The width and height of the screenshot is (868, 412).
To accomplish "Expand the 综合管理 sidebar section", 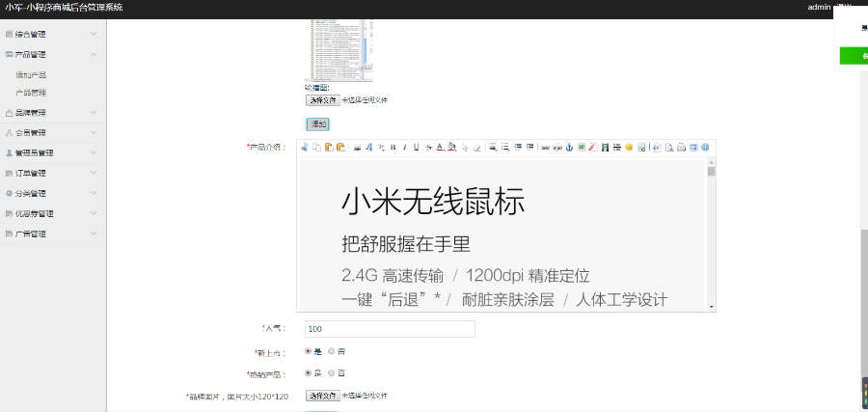I will [x=53, y=35].
